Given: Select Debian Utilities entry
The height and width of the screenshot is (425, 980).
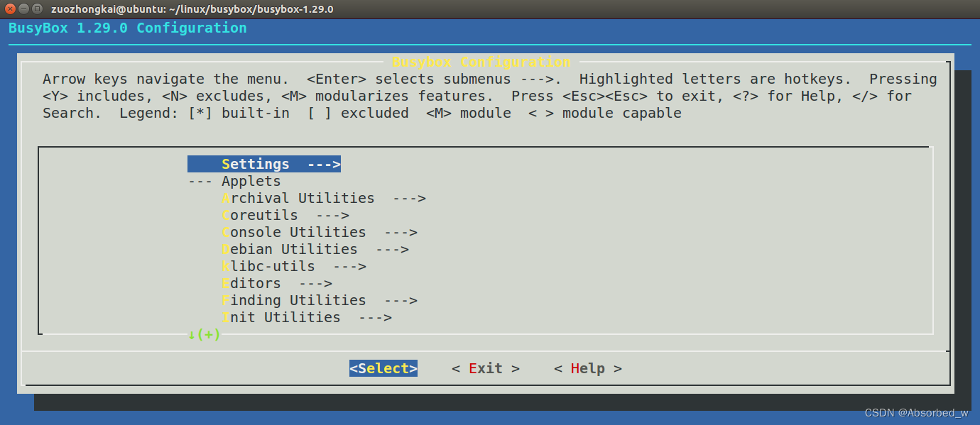Looking at the screenshot, I should [x=315, y=249].
